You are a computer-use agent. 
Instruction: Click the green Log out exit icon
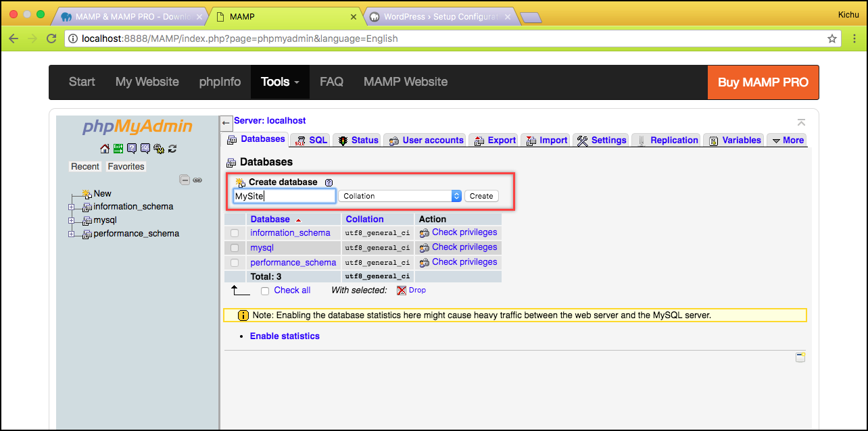(118, 149)
